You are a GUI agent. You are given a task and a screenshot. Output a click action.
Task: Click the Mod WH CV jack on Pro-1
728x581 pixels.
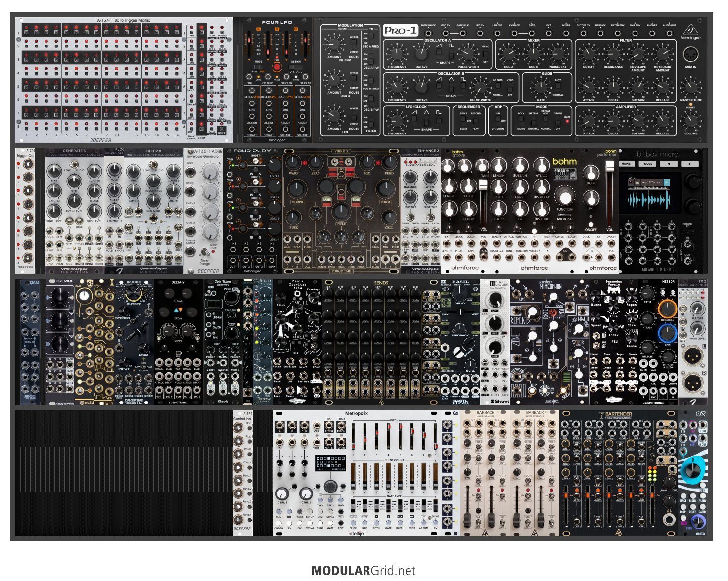428,33
